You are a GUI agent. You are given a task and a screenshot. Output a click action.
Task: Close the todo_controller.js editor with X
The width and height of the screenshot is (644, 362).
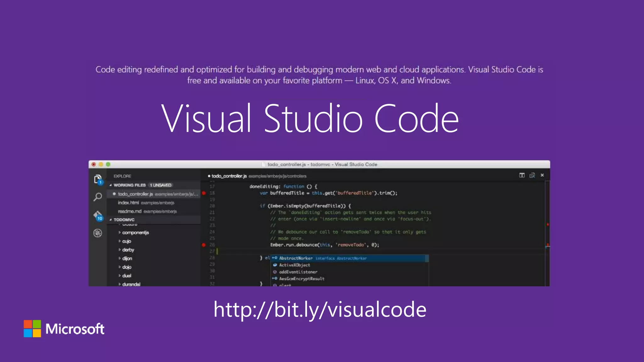[x=542, y=175]
